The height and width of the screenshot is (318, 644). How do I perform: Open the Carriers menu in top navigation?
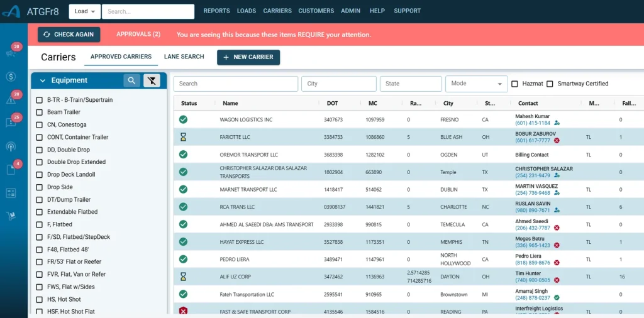click(x=277, y=11)
